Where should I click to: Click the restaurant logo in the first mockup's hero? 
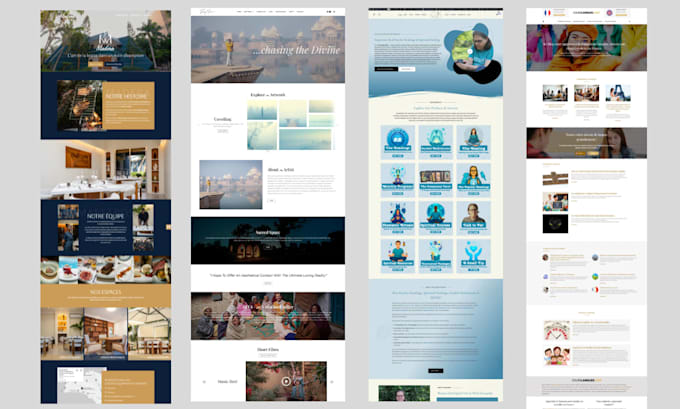[x=105, y=42]
